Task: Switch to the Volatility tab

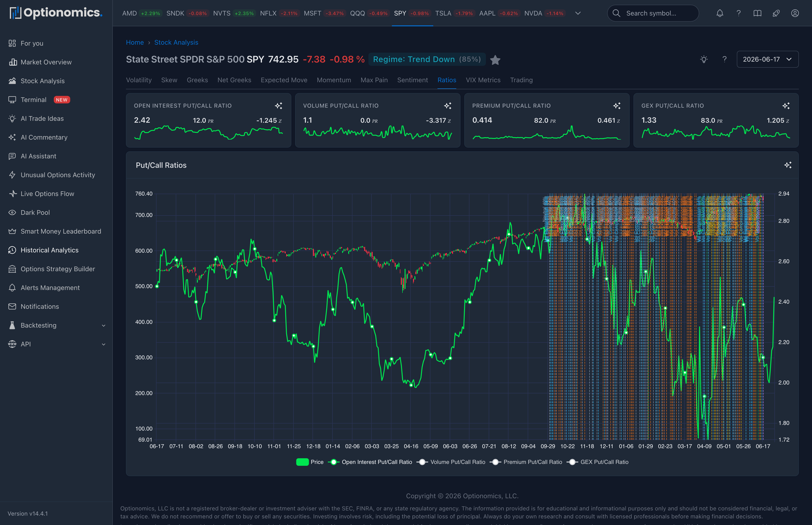Action: coord(139,80)
